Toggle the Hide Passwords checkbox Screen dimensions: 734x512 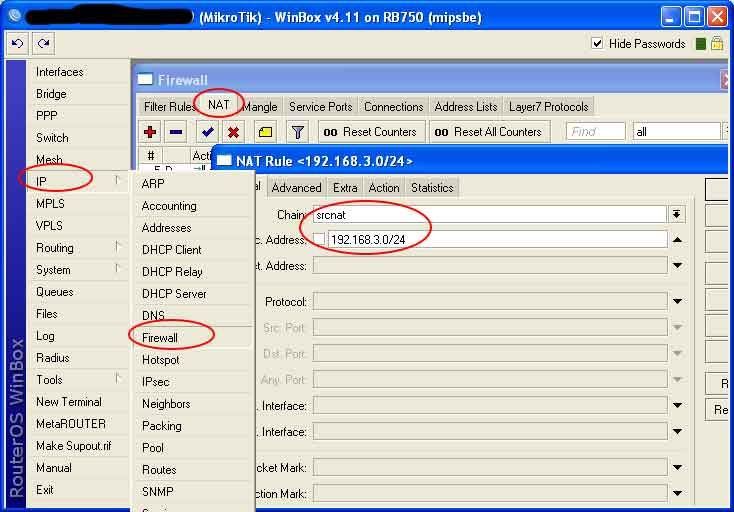597,44
